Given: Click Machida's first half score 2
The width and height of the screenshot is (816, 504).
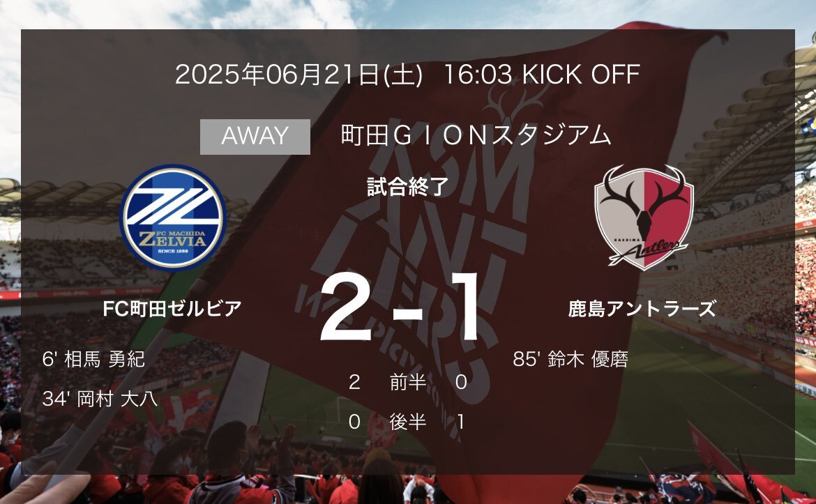Looking at the screenshot, I should (x=354, y=382).
